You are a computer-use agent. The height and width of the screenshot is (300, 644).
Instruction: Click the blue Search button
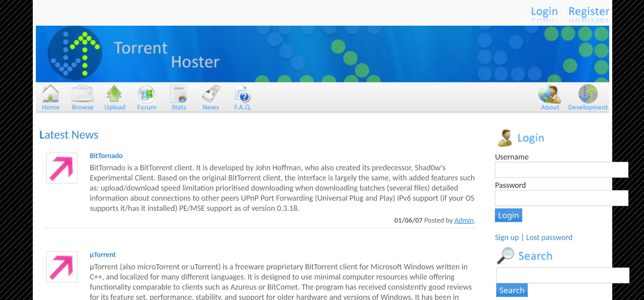(512, 290)
